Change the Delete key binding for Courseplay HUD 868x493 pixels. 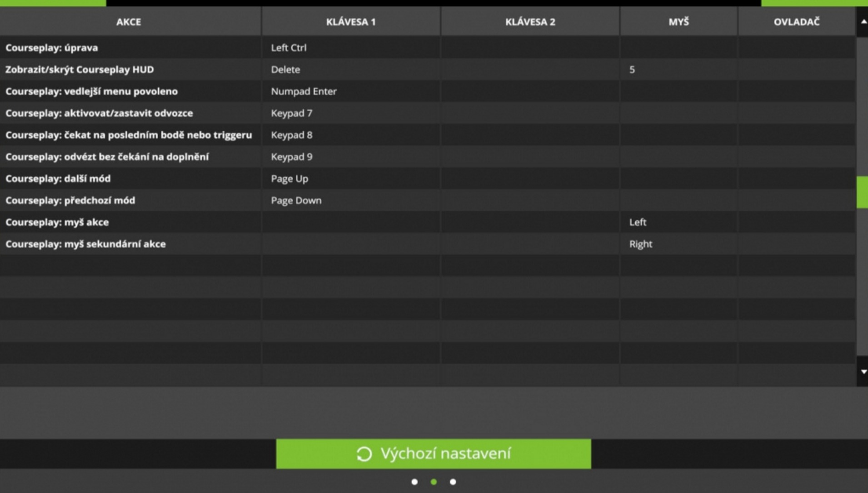pos(350,70)
